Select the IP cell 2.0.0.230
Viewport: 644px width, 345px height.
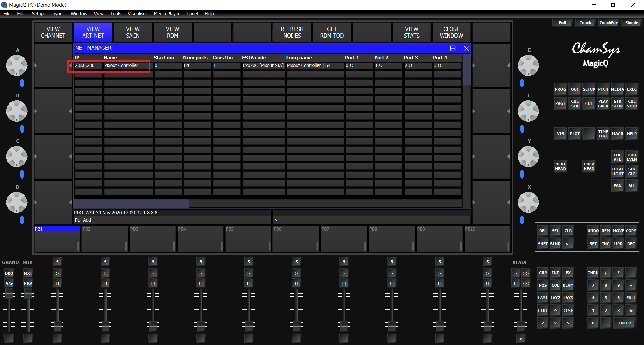coord(89,66)
